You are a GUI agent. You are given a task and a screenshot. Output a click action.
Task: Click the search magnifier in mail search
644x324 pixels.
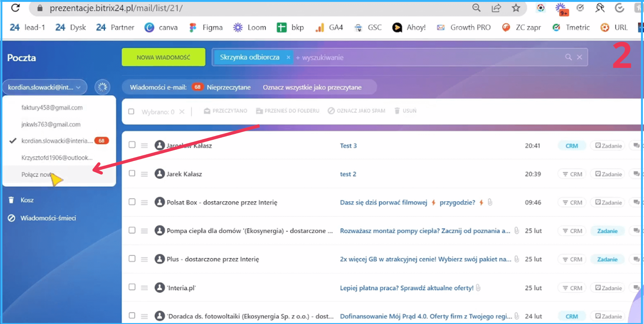tap(568, 57)
